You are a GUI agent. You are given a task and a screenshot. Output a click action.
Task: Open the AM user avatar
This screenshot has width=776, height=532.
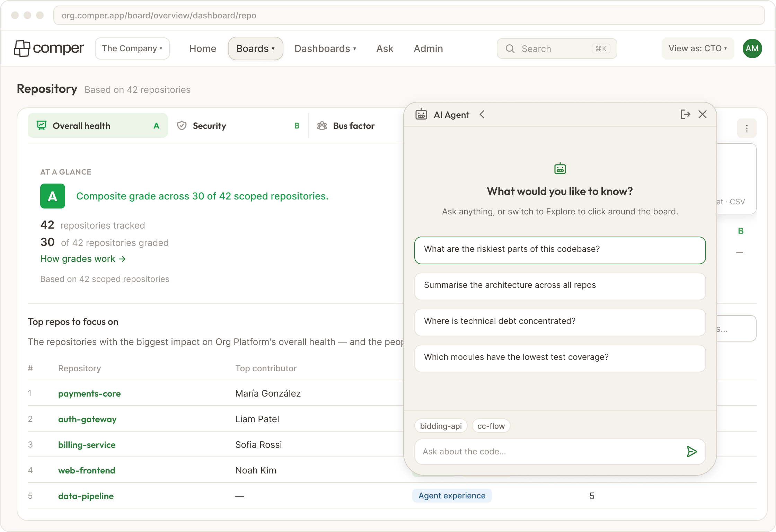[752, 48]
